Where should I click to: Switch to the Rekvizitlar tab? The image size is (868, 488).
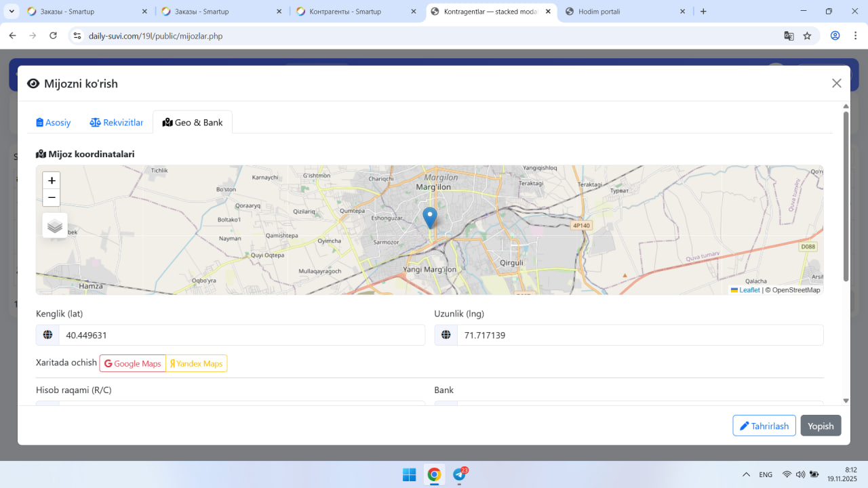click(x=117, y=123)
